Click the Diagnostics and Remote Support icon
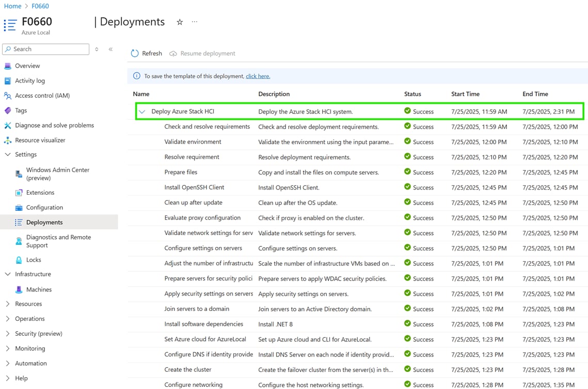This screenshot has width=588, height=389. 19,241
